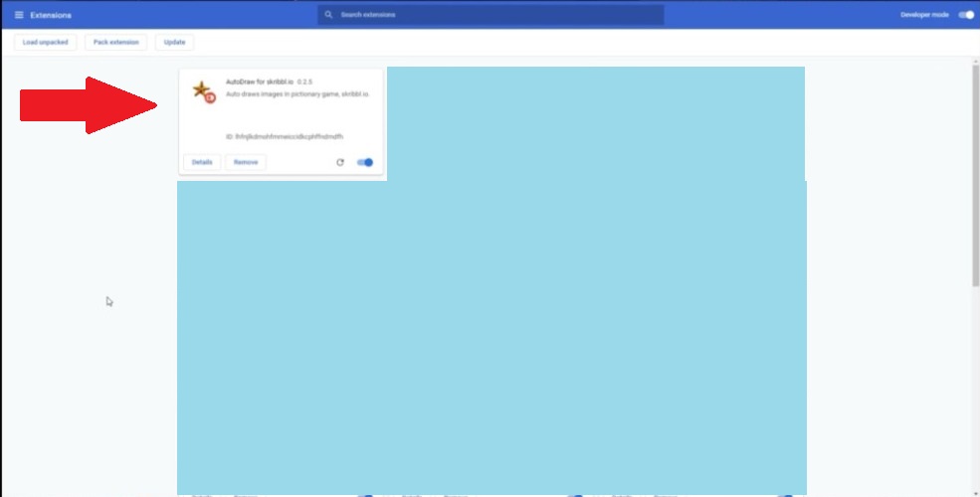The image size is (980, 497).
Task: Disable the AutoDraw extension toggle
Action: 365,162
